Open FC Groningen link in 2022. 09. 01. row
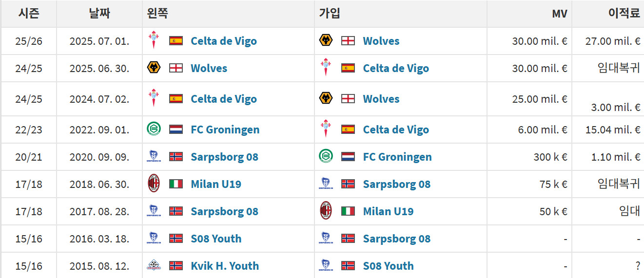644x278 pixels. coord(225,130)
